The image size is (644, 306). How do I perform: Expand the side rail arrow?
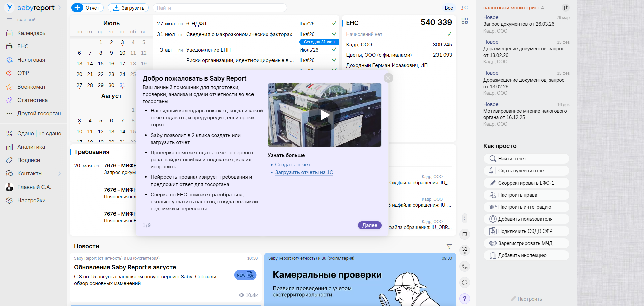[465, 218]
